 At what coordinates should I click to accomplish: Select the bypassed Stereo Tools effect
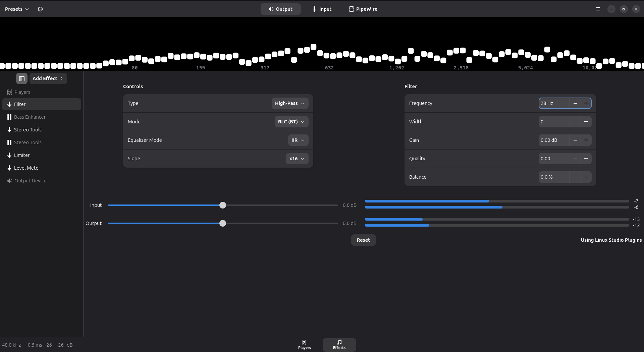(x=42, y=142)
